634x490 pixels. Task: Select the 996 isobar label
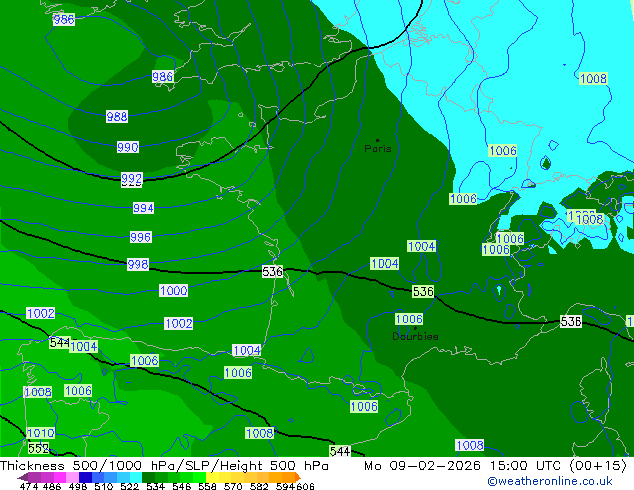(141, 237)
